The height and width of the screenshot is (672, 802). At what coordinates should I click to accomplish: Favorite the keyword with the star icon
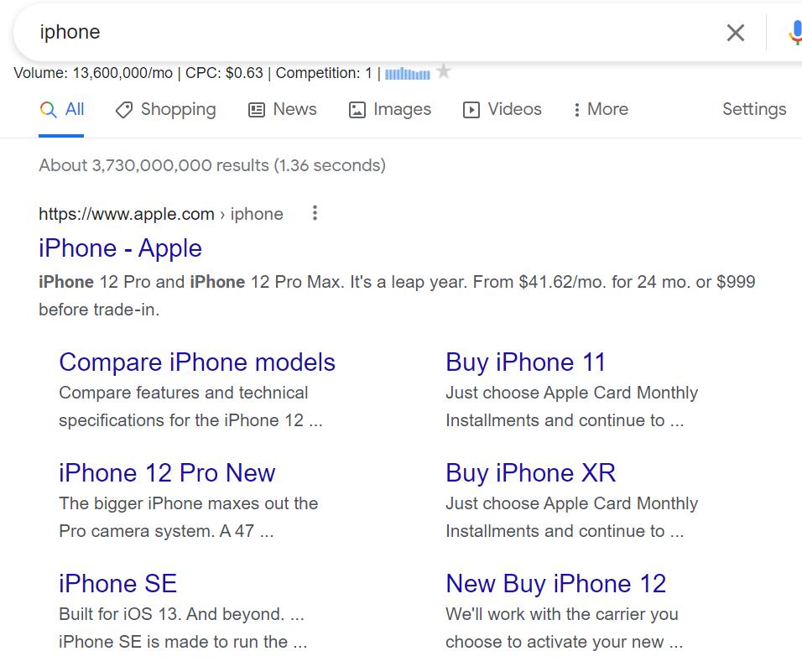pyautogui.click(x=444, y=71)
